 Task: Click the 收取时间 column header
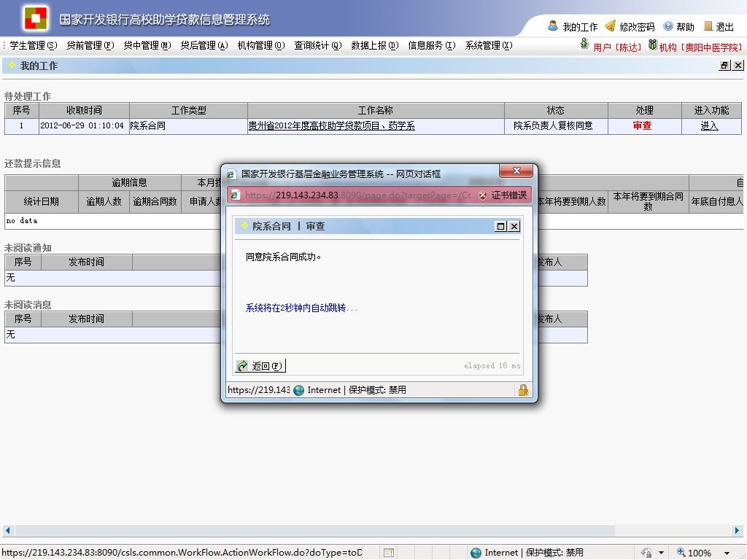coord(84,111)
